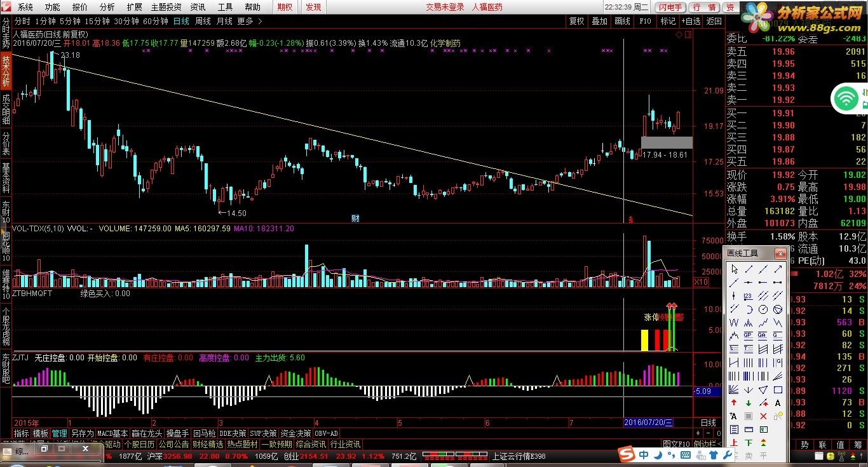Image resolution: width=868 pixels, height=467 pixels.
Task: Click the 返回 button
Action: pyautogui.click(x=714, y=21)
